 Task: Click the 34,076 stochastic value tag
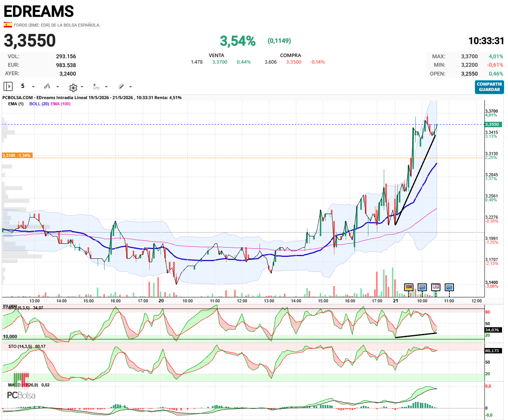(493, 330)
